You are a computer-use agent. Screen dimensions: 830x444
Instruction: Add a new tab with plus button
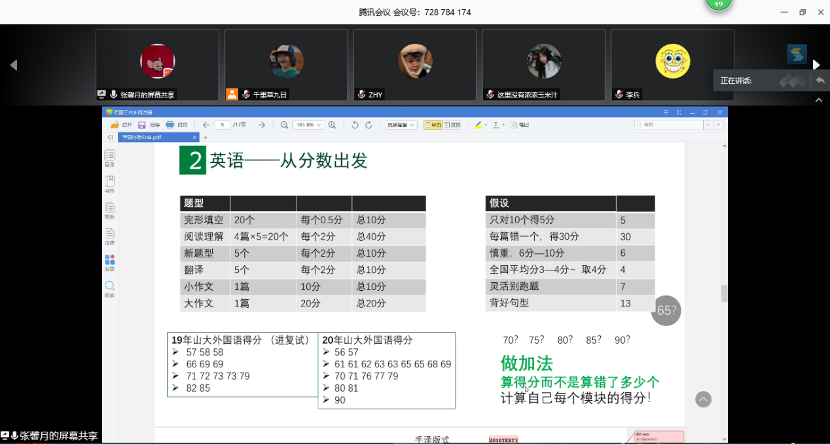pyautogui.click(x=206, y=137)
